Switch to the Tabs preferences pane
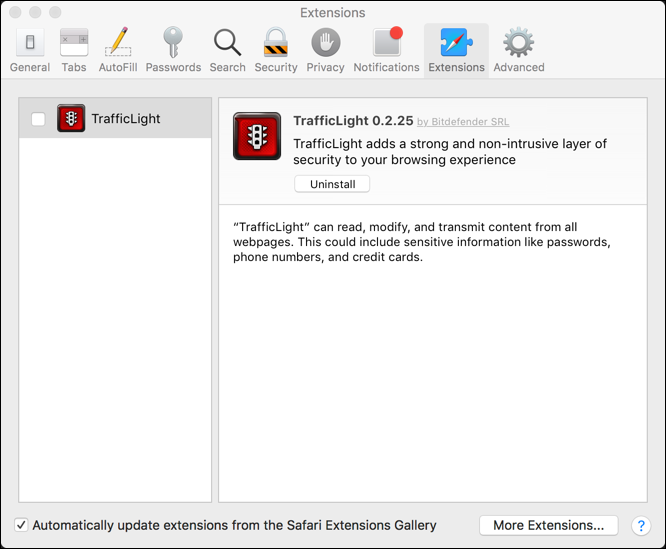The width and height of the screenshot is (666, 549). point(74,51)
